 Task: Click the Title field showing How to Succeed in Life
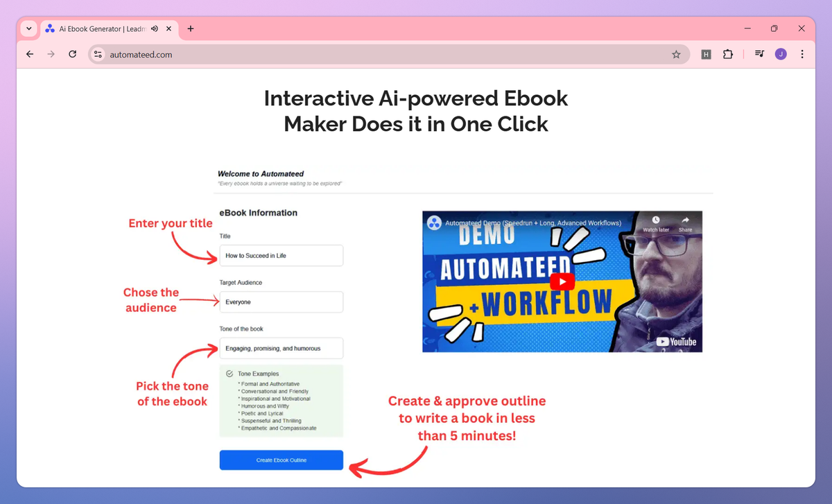coord(281,255)
